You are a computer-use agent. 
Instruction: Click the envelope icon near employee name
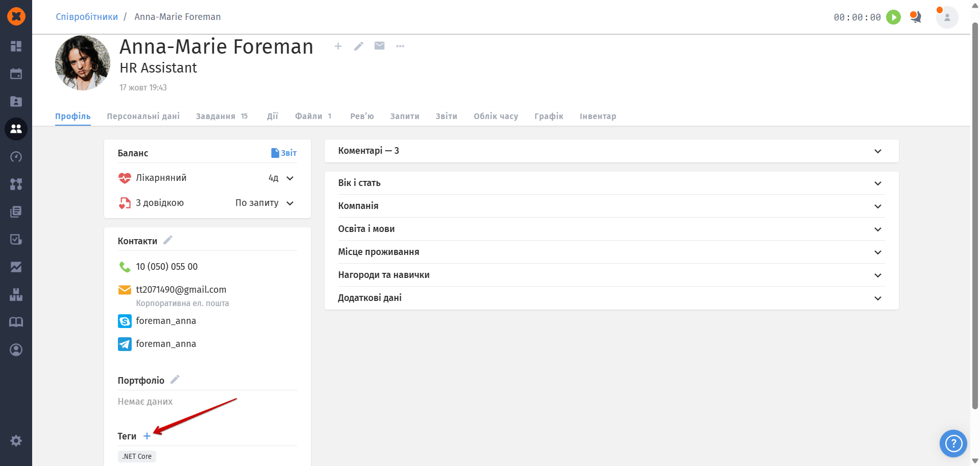(x=379, y=46)
